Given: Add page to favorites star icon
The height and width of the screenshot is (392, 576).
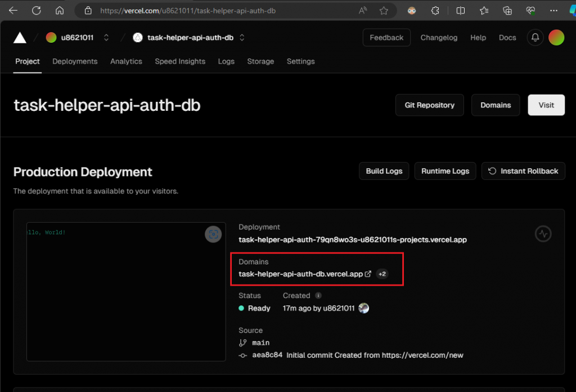Looking at the screenshot, I should click(384, 11).
